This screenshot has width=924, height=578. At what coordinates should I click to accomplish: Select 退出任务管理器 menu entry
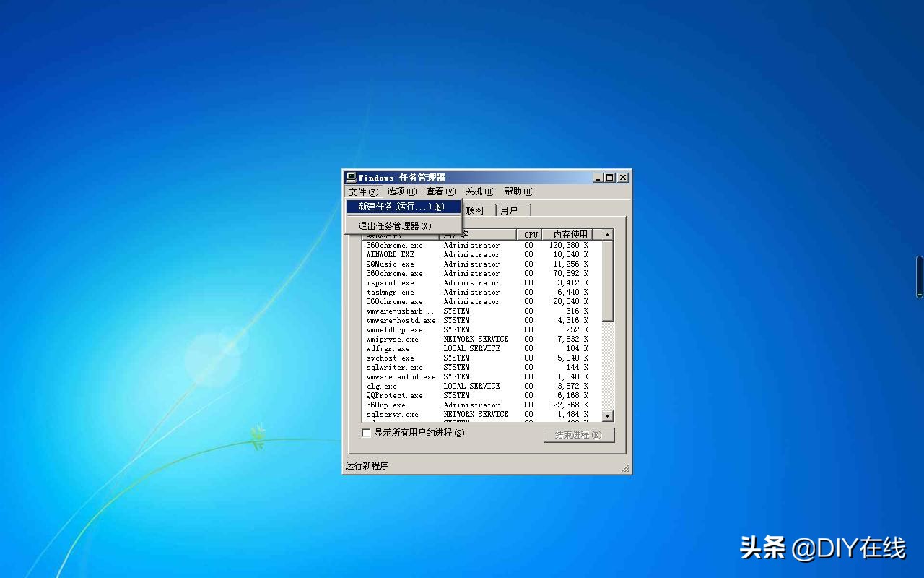click(x=395, y=226)
